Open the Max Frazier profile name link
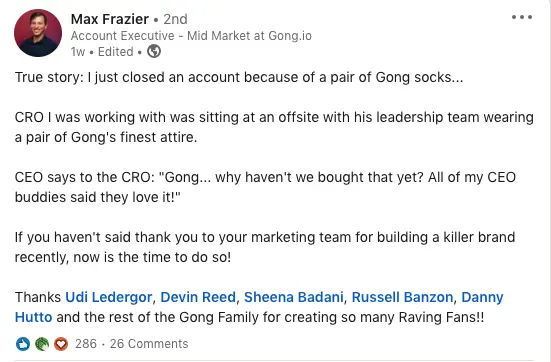551x362 pixels. pyautogui.click(x=110, y=19)
